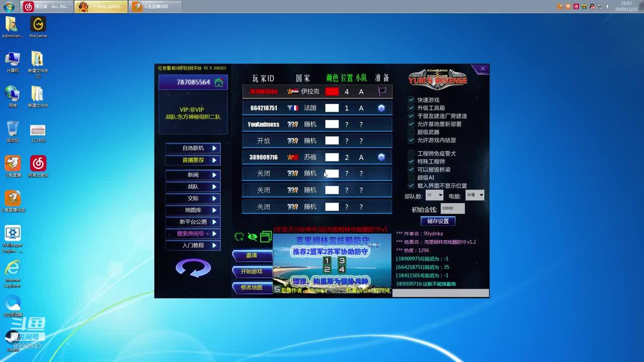Click the Windows Start orb
The height and width of the screenshot is (362, 644).
(x=9, y=7)
